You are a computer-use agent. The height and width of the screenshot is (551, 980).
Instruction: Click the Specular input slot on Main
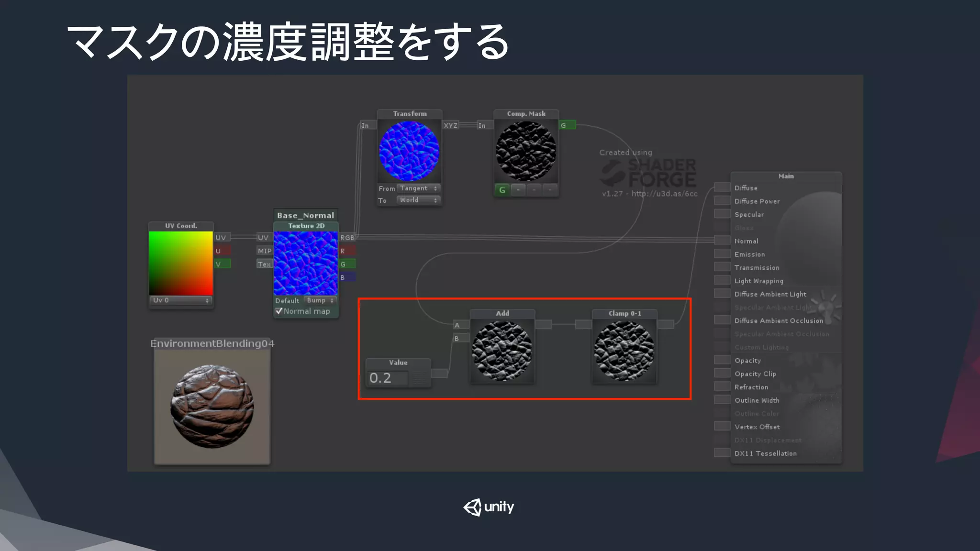tap(722, 214)
